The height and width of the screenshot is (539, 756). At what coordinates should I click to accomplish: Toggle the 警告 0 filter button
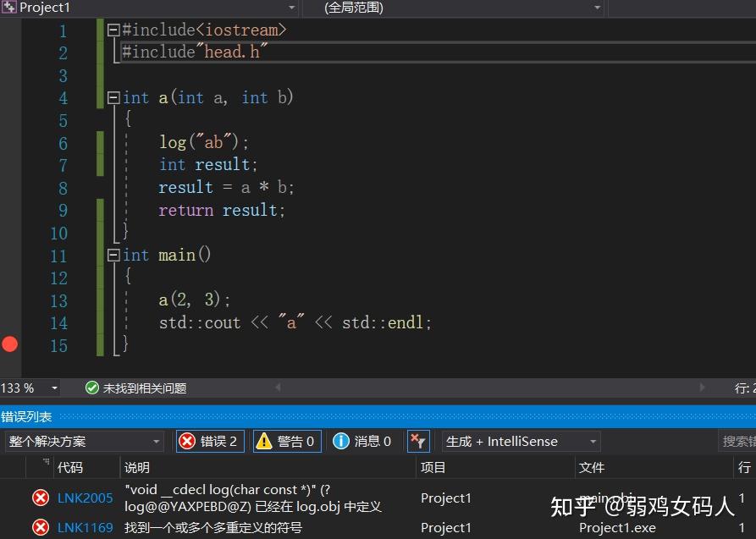tap(287, 441)
